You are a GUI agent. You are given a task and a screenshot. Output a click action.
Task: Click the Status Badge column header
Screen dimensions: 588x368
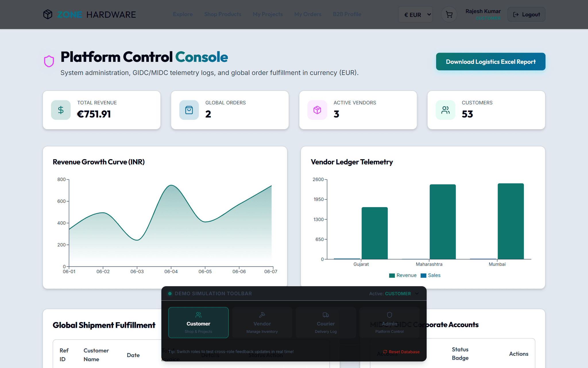point(460,354)
